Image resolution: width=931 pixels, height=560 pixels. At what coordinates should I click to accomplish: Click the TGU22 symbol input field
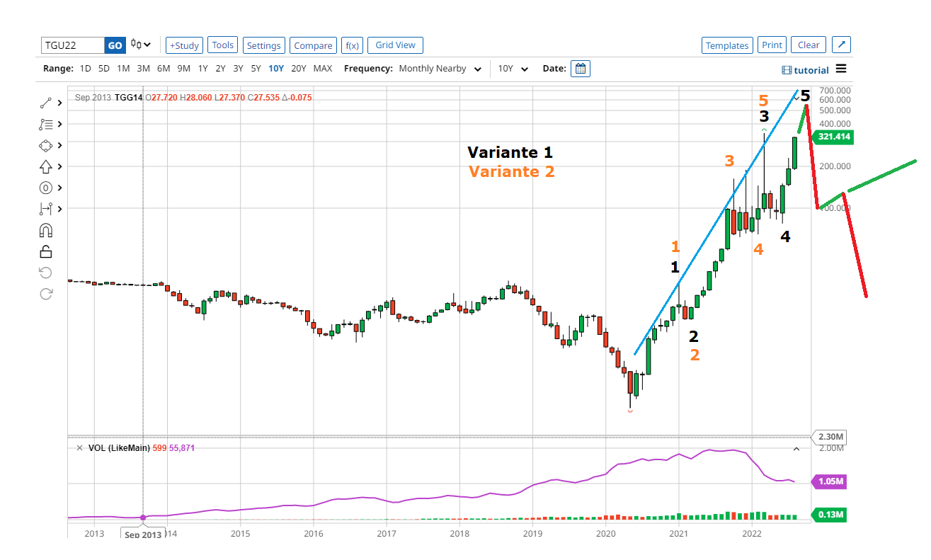coord(73,45)
